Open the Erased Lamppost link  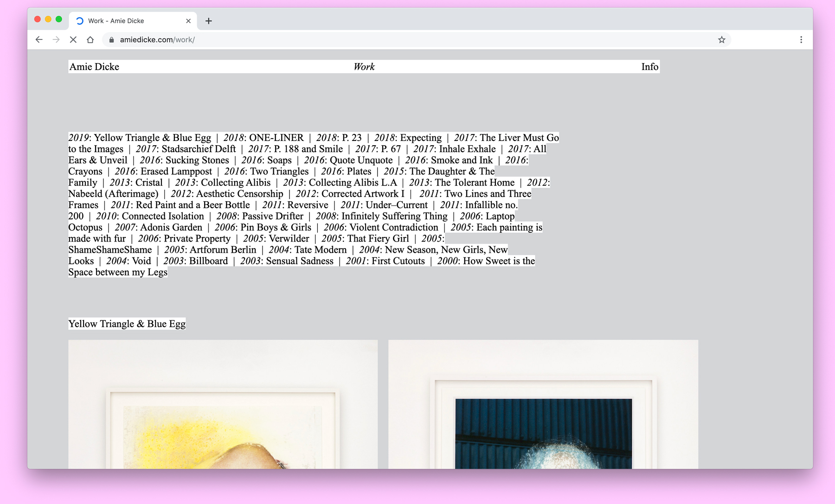pyautogui.click(x=176, y=171)
